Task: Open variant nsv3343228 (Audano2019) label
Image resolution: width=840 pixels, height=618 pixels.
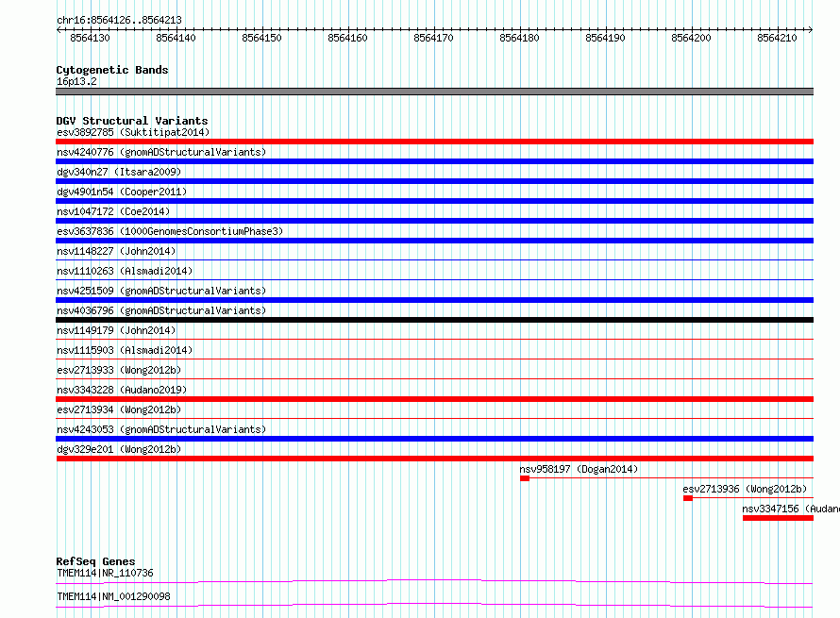Action: click(122, 390)
